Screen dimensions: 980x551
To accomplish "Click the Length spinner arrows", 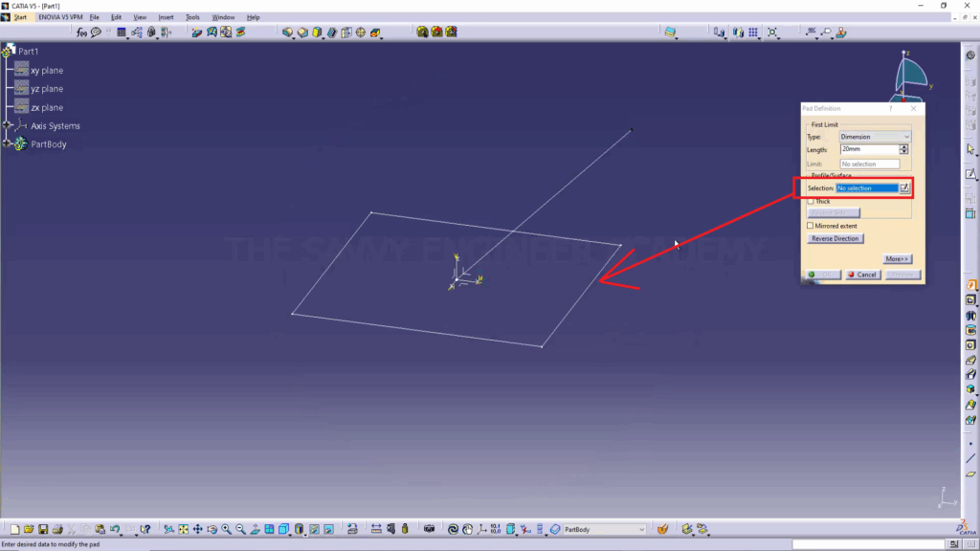I will click(x=904, y=149).
